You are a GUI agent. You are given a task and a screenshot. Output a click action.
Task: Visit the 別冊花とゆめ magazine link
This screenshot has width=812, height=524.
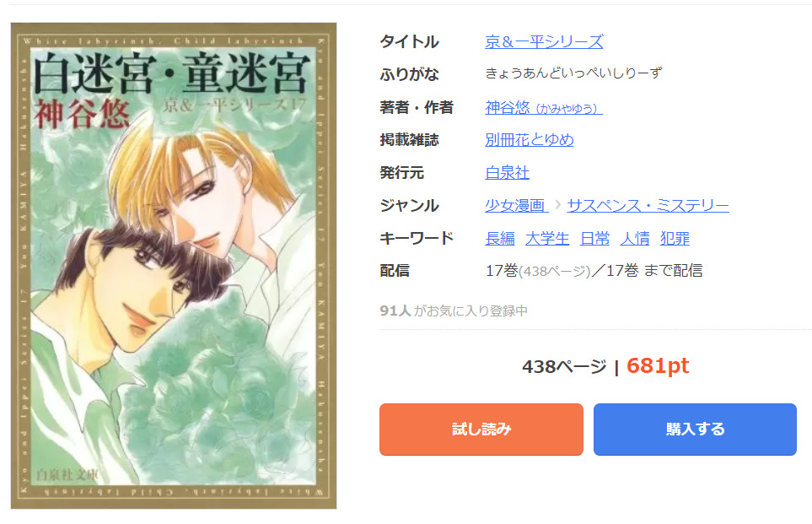click(530, 139)
